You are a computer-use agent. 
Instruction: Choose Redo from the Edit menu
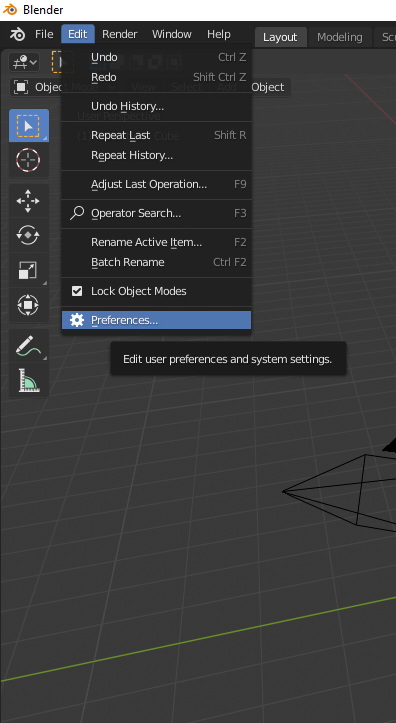[157, 77]
